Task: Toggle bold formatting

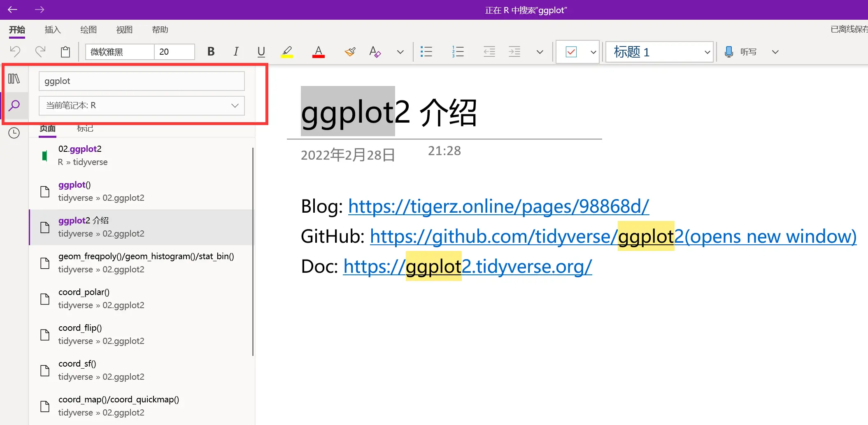Action: pos(211,52)
